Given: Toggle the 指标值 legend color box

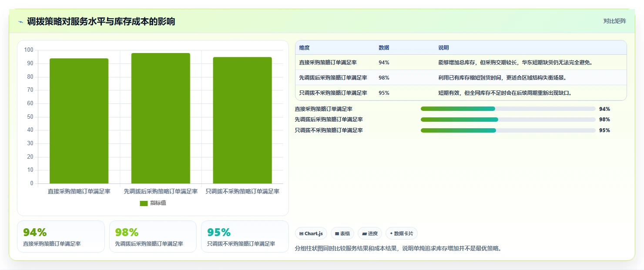Looking at the screenshot, I should [x=144, y=203].
